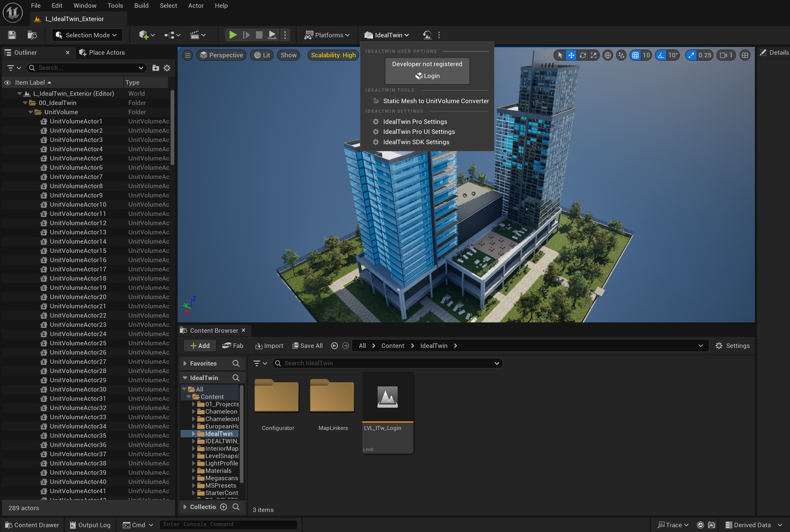Open the Lit view mode menu
This screenshot has width=790, height=532.
[x=262, y=55]
